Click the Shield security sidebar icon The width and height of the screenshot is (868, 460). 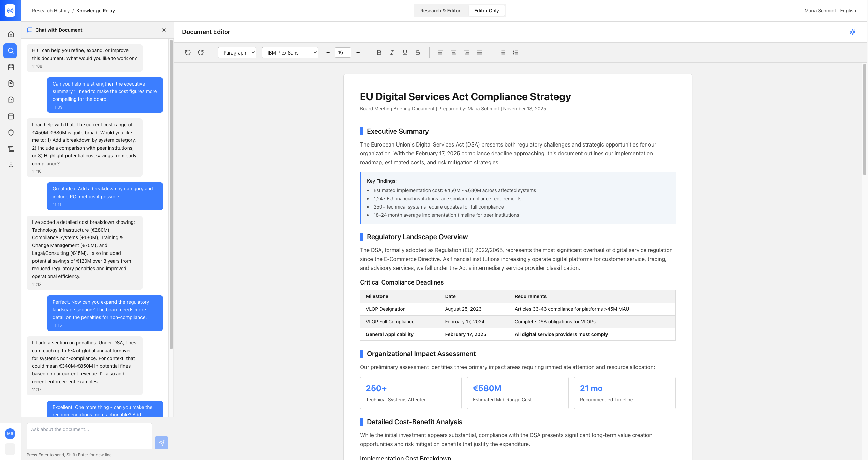(x=10, y=133)
